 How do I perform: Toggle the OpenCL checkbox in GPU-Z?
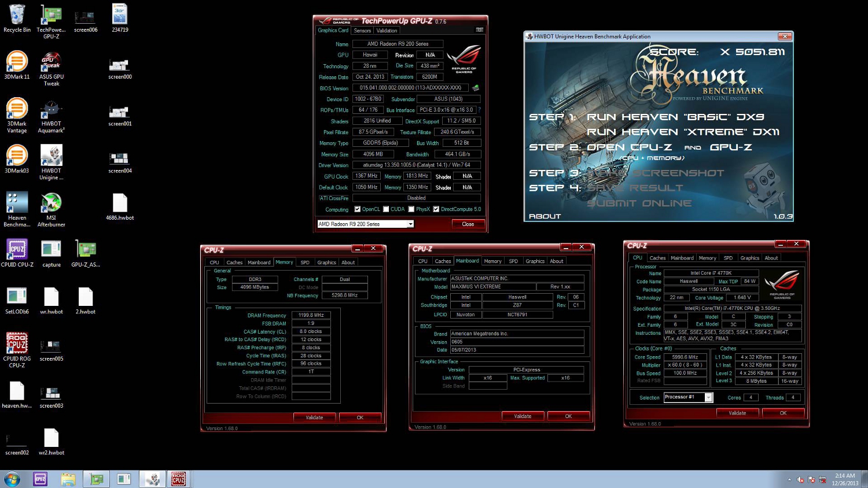coord(357,209)
